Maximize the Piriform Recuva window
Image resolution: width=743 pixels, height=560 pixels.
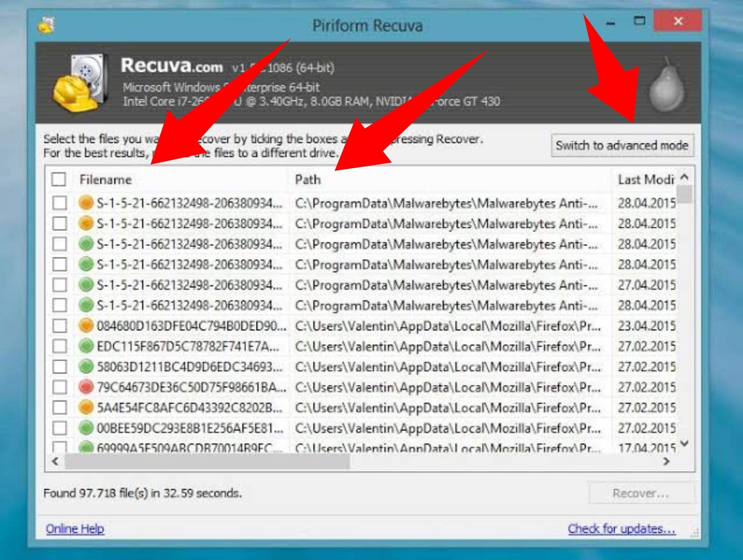639,20
